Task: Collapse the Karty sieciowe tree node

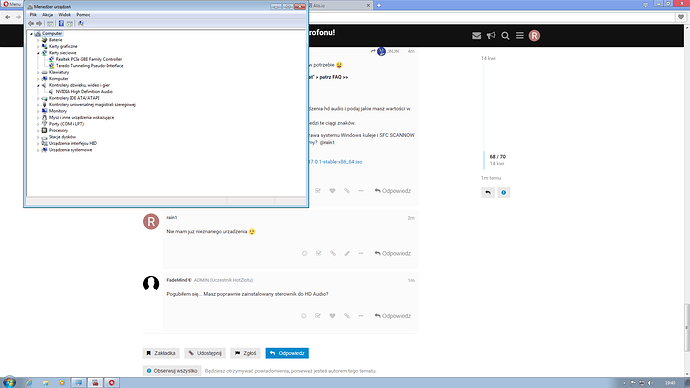Action: (38, 53)
